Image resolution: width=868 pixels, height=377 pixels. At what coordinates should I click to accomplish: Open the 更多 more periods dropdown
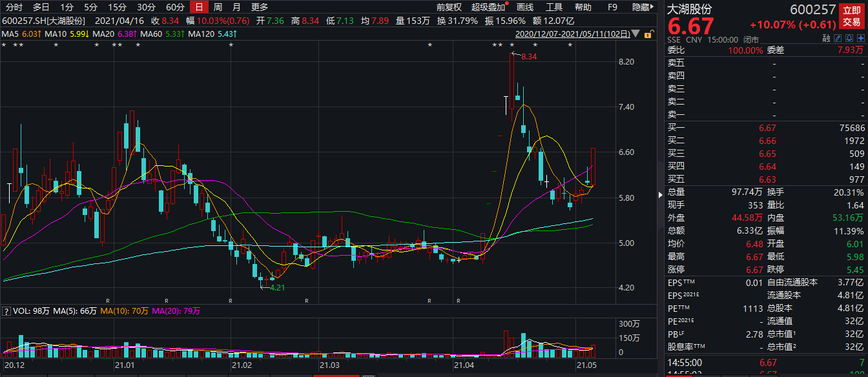coord(260,7)
